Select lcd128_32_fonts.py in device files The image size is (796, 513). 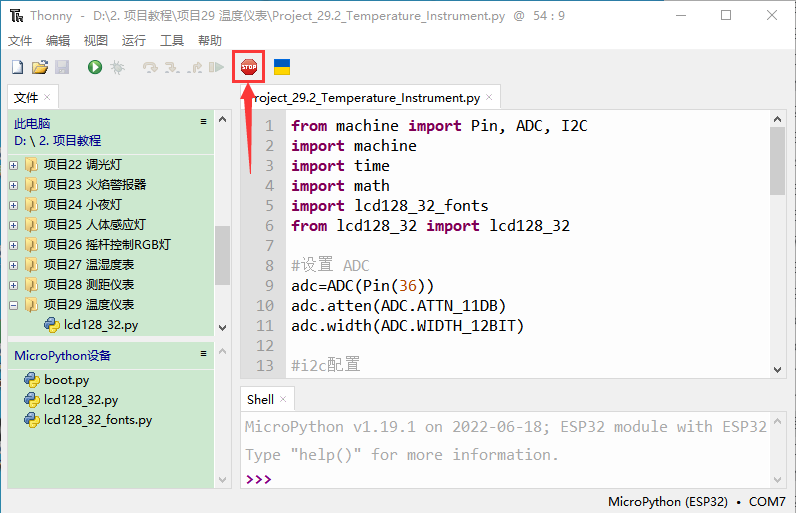point(97,420)
